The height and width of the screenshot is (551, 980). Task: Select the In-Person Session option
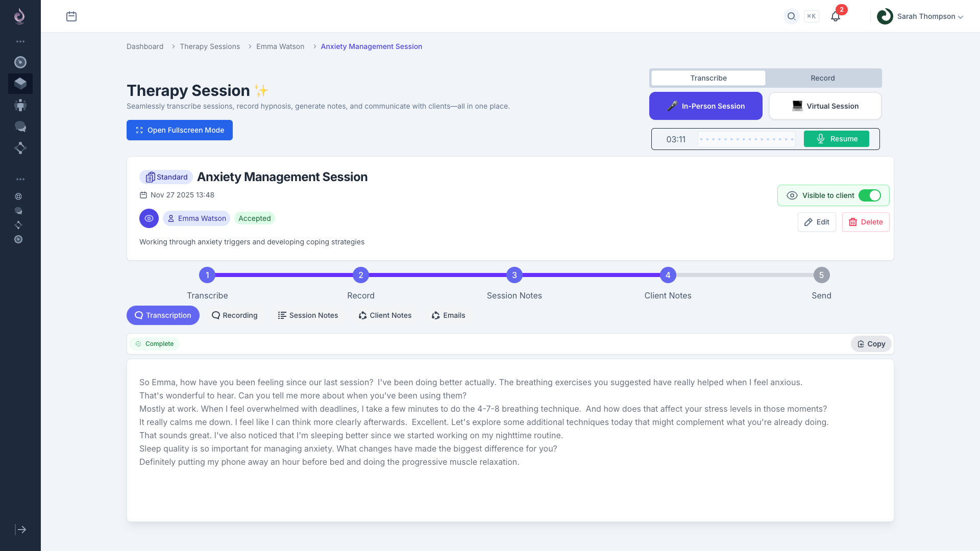click(x=705, y=106)
